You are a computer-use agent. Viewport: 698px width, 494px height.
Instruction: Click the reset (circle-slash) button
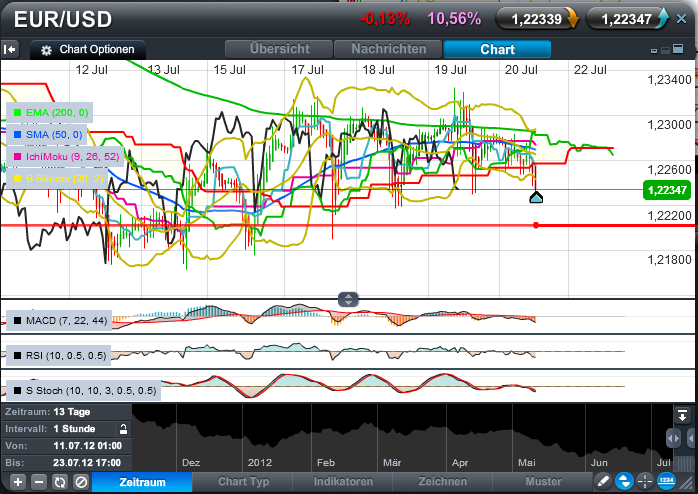81,482
